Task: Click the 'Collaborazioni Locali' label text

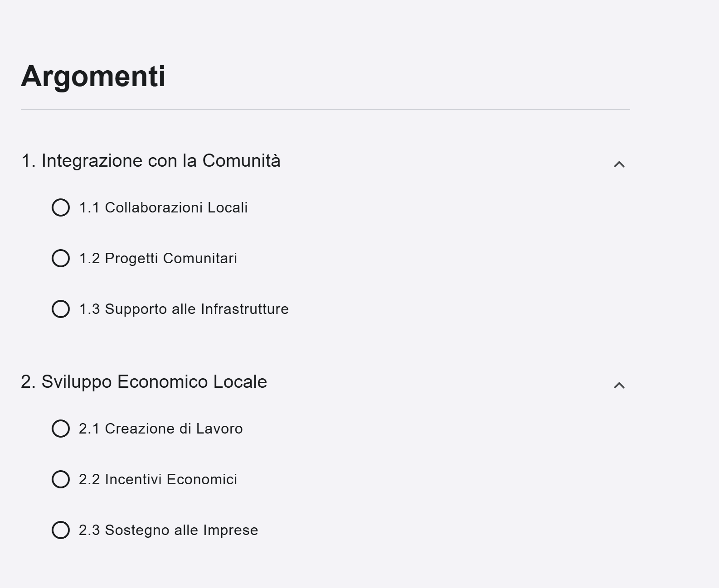Action: point(176,207)
